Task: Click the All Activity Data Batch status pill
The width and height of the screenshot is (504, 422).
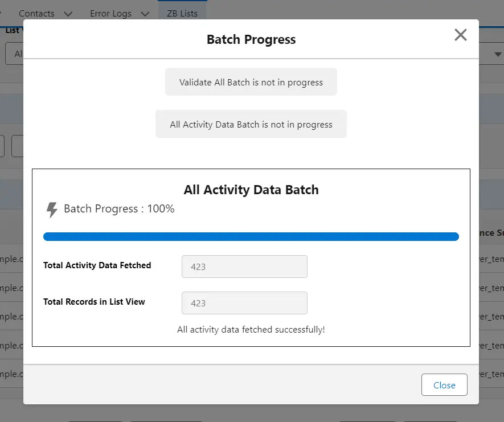Action: (251, 124)
